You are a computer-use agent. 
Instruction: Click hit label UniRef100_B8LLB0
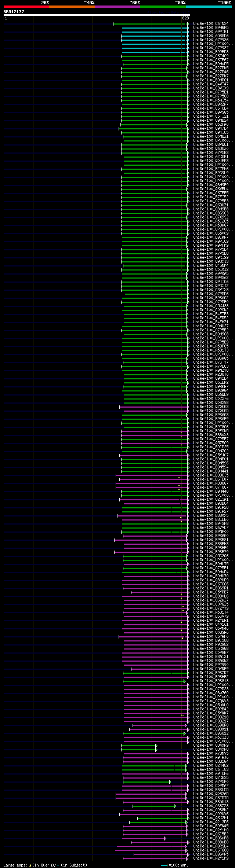click(211, 520)
